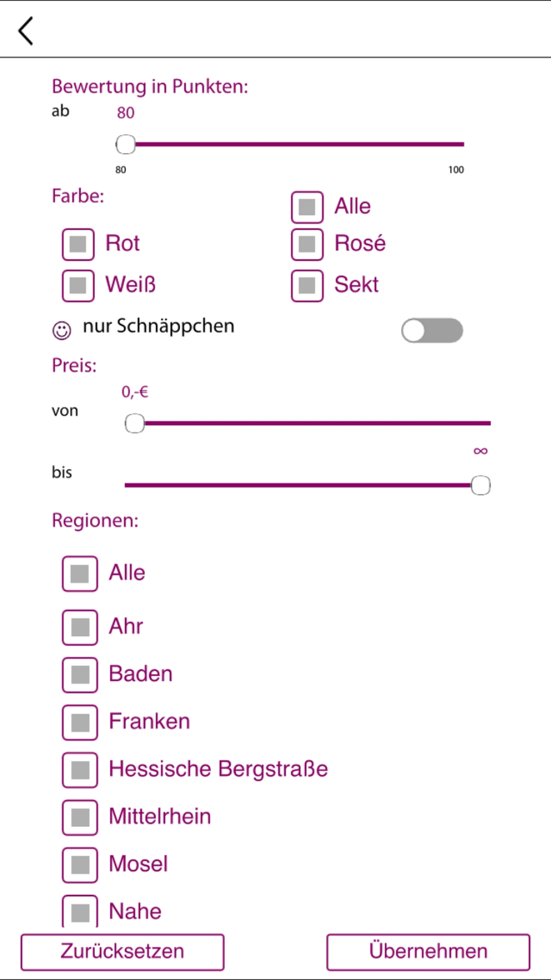
Task: Enable the Sekt checkbox
Action: pos(307,286)
